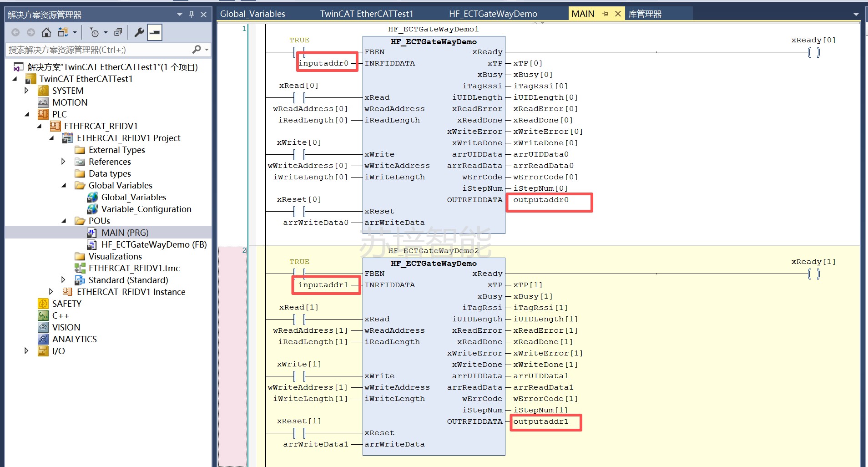The image size is (868, 467).
Task: Select HF_ECTGateWayDemo (FB) in the project tree
Action: pos(154,244)
